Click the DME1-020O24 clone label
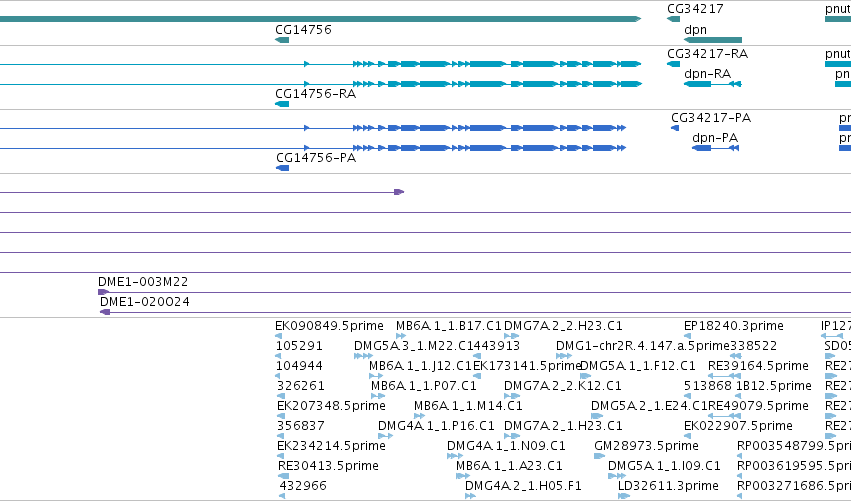Screen dimensions: 851x501 click(x=145, y=302)
